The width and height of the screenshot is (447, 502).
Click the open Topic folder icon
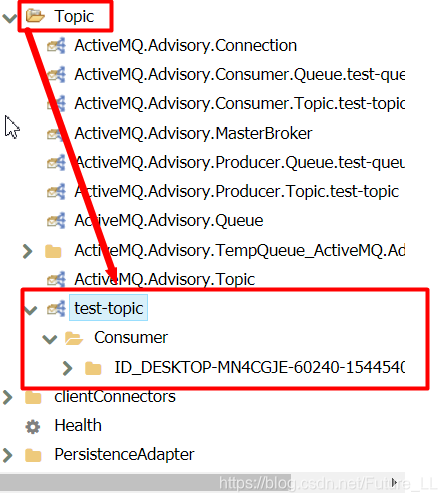click(35, 16)
